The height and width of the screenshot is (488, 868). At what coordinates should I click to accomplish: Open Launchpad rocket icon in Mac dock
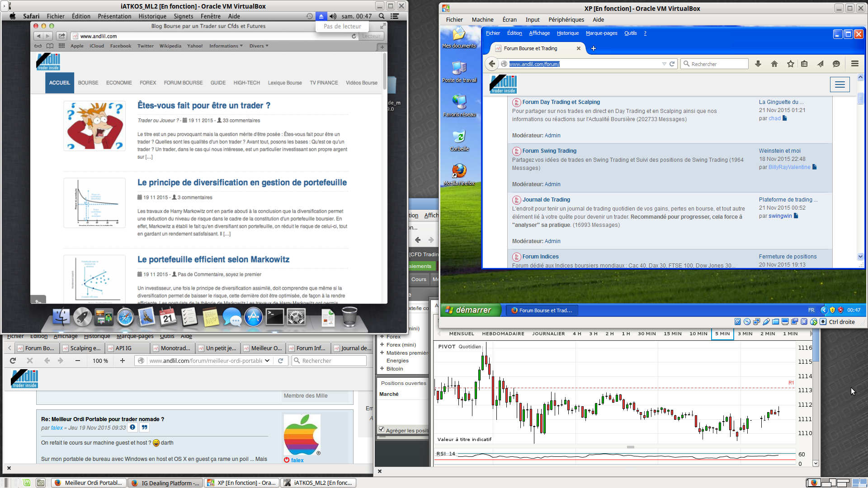82,317
